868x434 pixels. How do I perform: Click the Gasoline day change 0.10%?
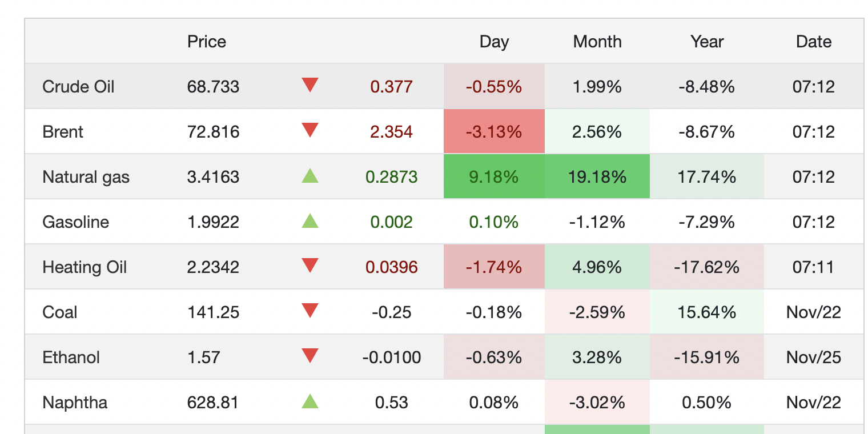(494, 222)
